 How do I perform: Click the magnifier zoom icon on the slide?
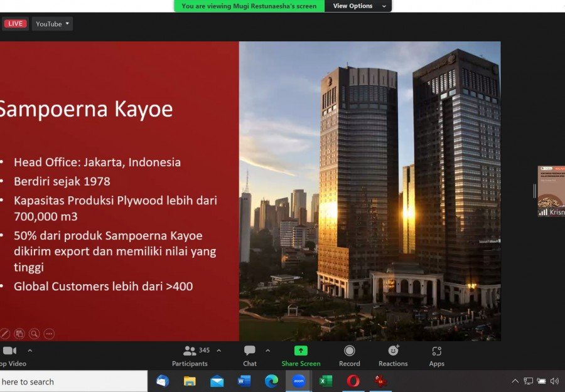point(35,334)
